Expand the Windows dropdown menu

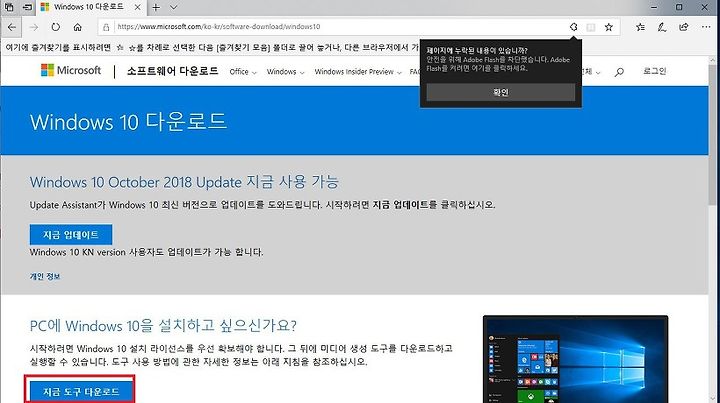(x=285, y=72)
